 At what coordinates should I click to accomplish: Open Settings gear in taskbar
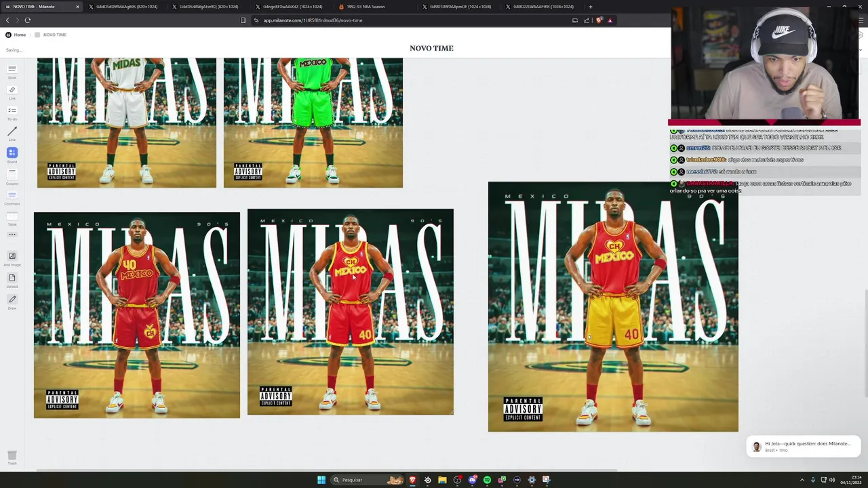pos(532,480)
